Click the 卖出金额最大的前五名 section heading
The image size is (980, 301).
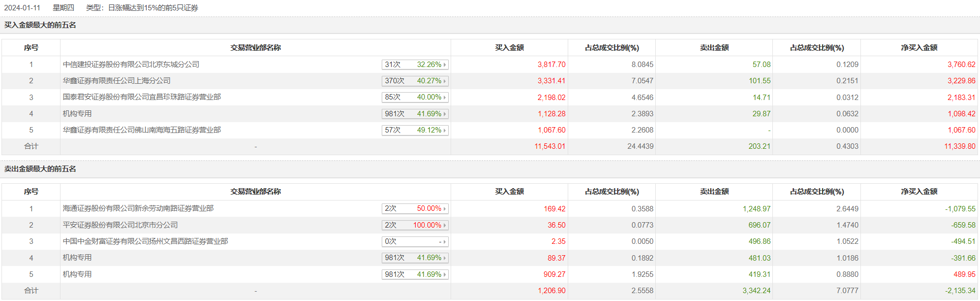pyautogui.click(x=40, y=169)
